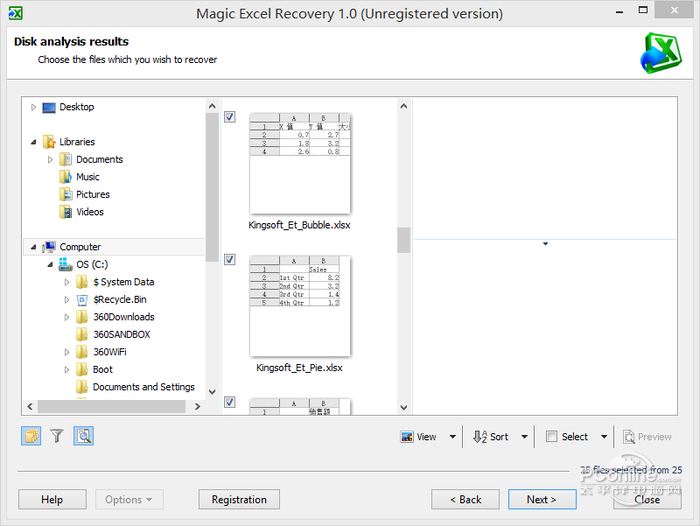Open the filter funnel icon
Viewport: 700px width, 526px height.
(57, 436)
